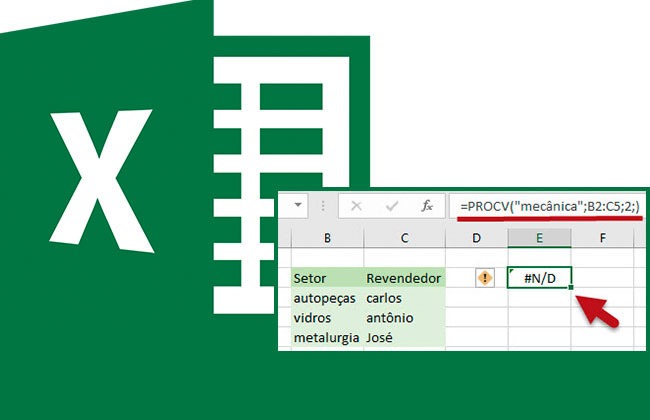The height and width of the screenshot is (420, 650).
Task: Click the formula bar cancel X icon
Action: coord(356,206)
